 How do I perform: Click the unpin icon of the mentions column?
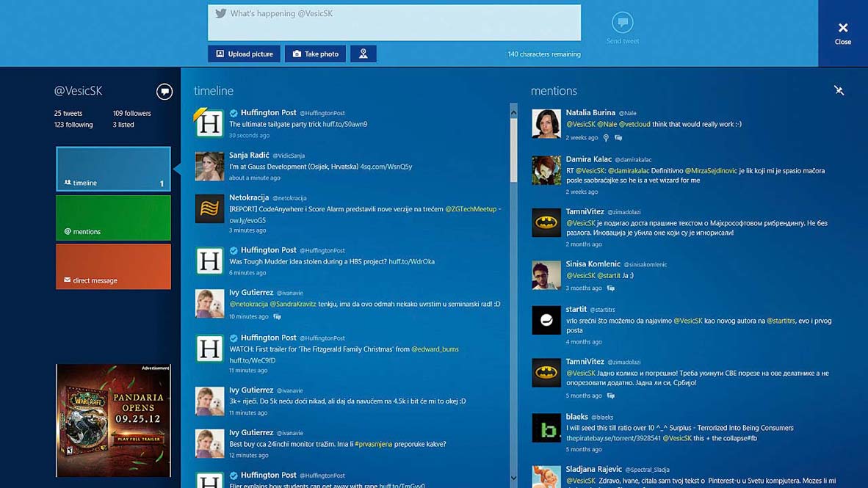(839, 90)
